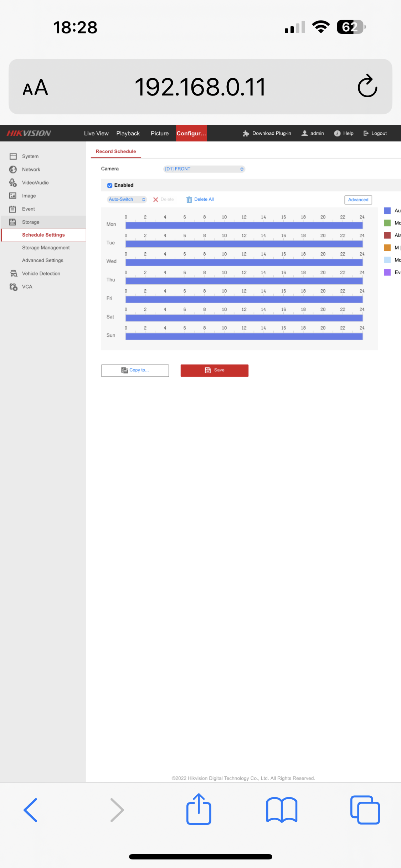Image resolution: width=401 pixels, height=868 pixels.
Task: Click the VCA sidebar icon
Action: click(x=14, y=286)
